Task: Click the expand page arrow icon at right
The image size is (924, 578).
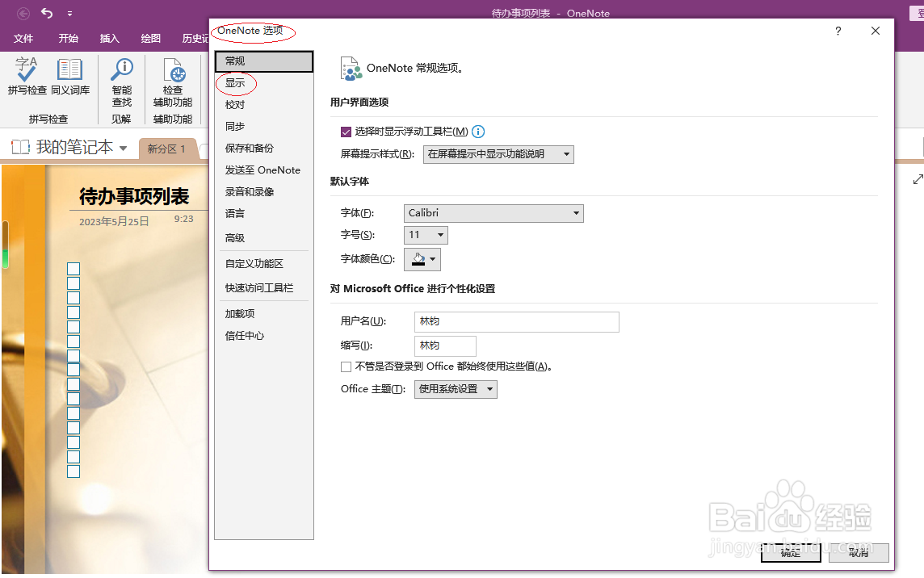Action: 918,179
